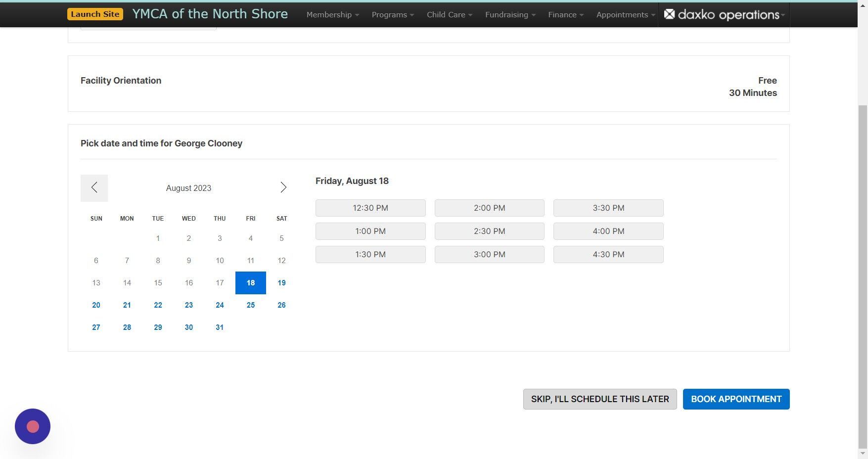Select the 12:30 PM time slot

click(370, 208)
